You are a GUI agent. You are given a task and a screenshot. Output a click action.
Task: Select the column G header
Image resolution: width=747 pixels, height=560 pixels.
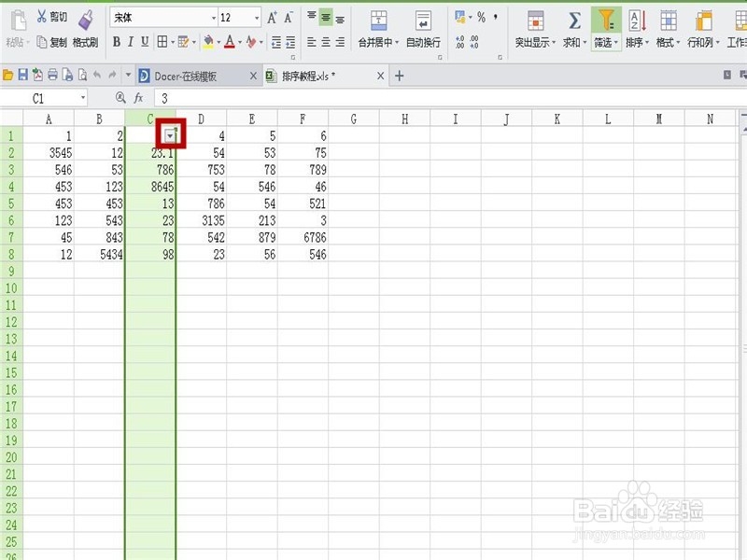tap(354, 119)
